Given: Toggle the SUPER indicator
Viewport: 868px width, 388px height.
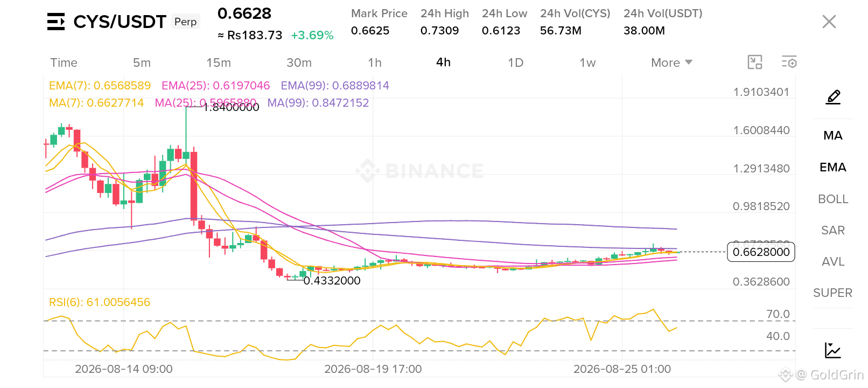Looking at the screenshot, I should pos(833,293).
